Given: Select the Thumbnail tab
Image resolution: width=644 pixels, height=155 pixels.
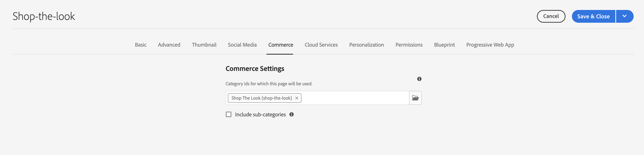Looking at the screenshot, I should (x=204, y=45).
